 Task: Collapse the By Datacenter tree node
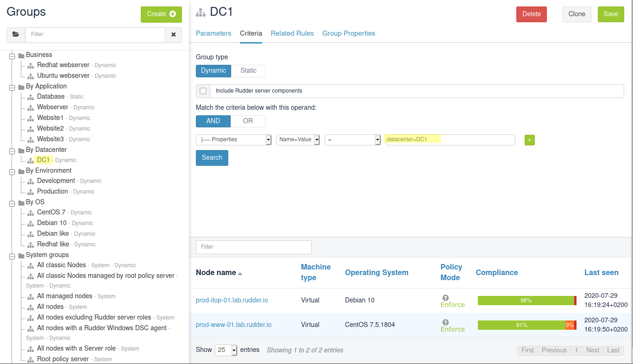(x=12, y=150)
